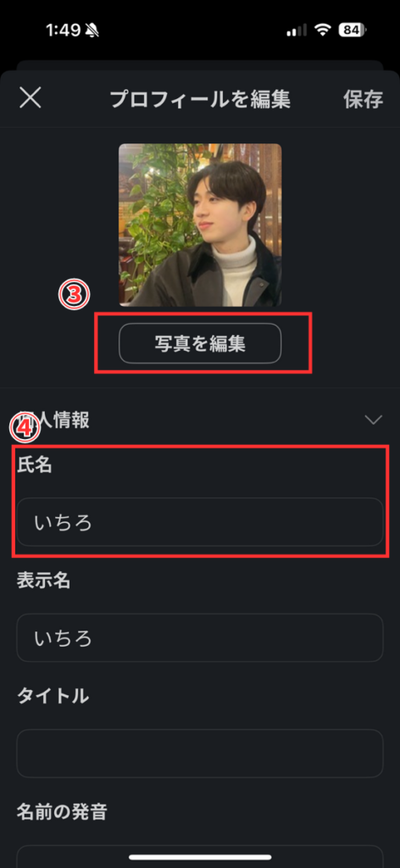This screenshot has height=868, width=400.
Task: Select the empty タイトル input field
Action: (x=200, y=754)
